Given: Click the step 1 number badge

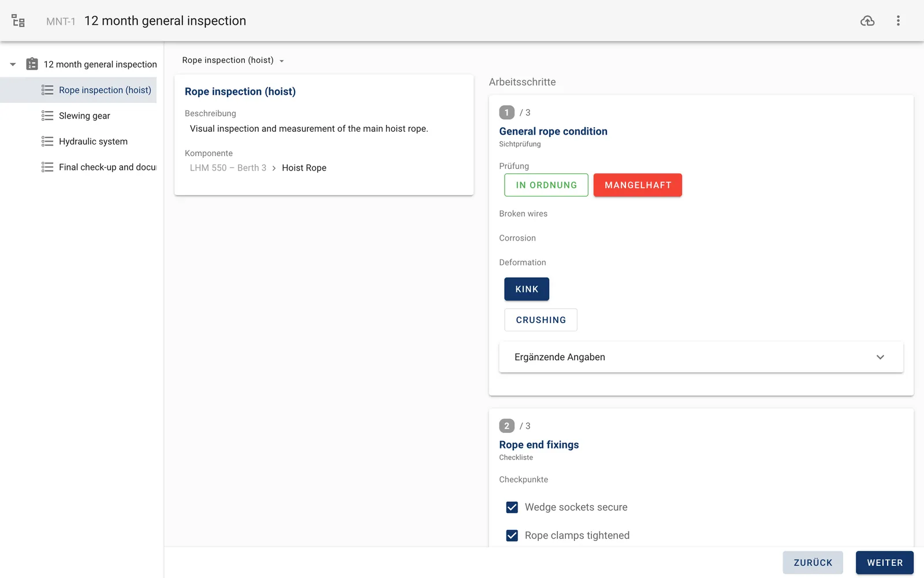Looking at the screenshot, I should click(x=506, y=113).
